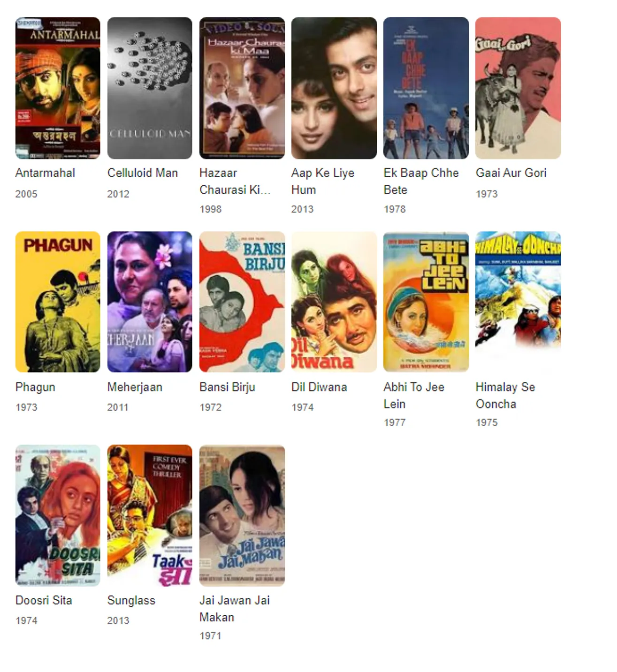Click the Meherjaan title below poster
Image resolution: width=617 pixels, height=672 pixels.
tap(135, 387)
